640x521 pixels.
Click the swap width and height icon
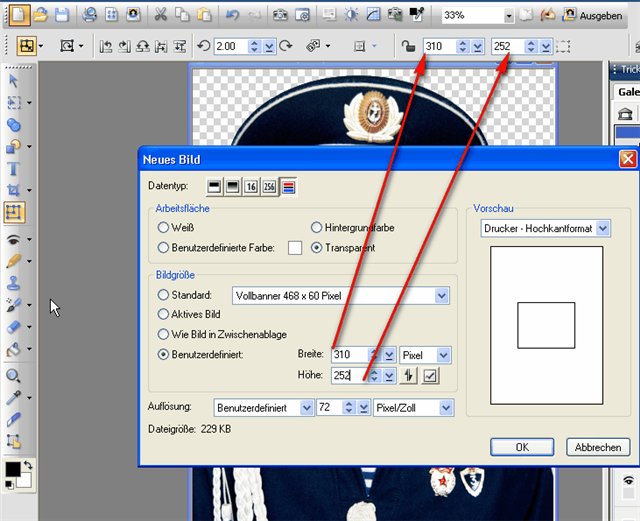[x=409, y=376]
